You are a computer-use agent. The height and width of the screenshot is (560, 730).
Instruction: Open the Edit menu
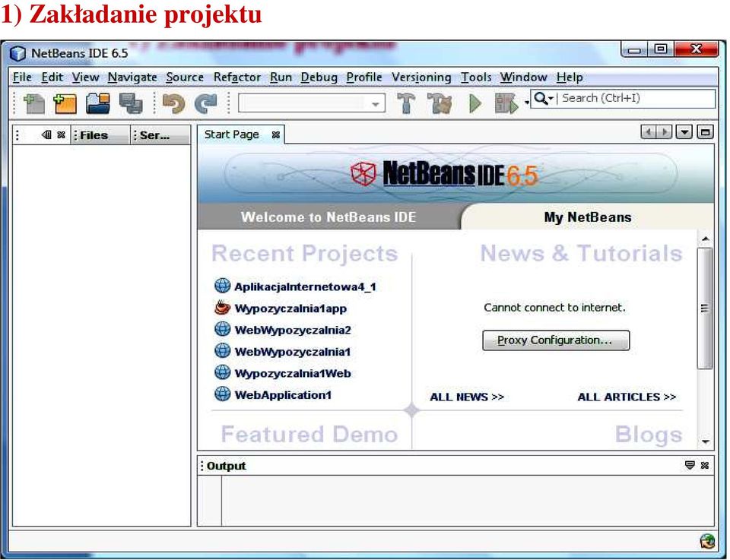coord(52,78)
